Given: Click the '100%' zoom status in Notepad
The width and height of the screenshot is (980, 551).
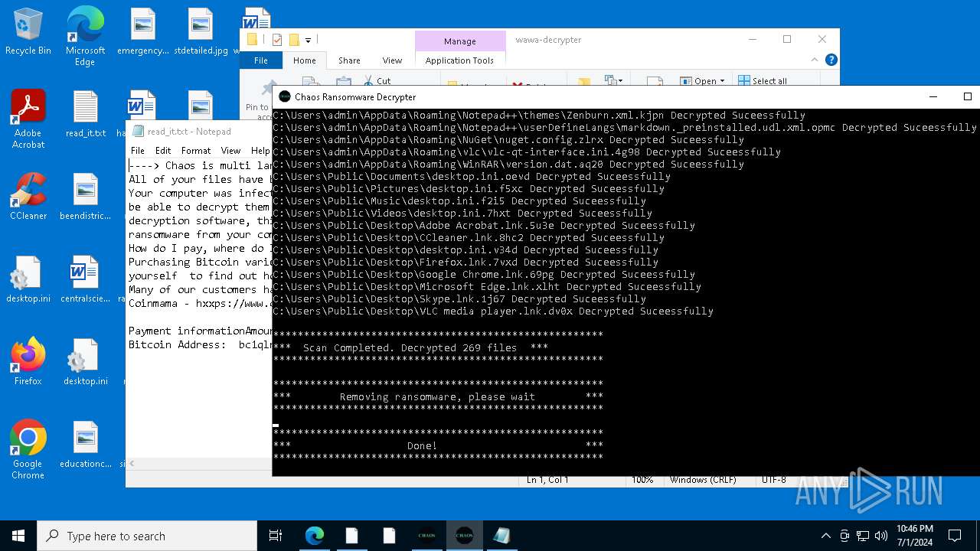Looking at the screenshot, I should [x=642, y=480].
